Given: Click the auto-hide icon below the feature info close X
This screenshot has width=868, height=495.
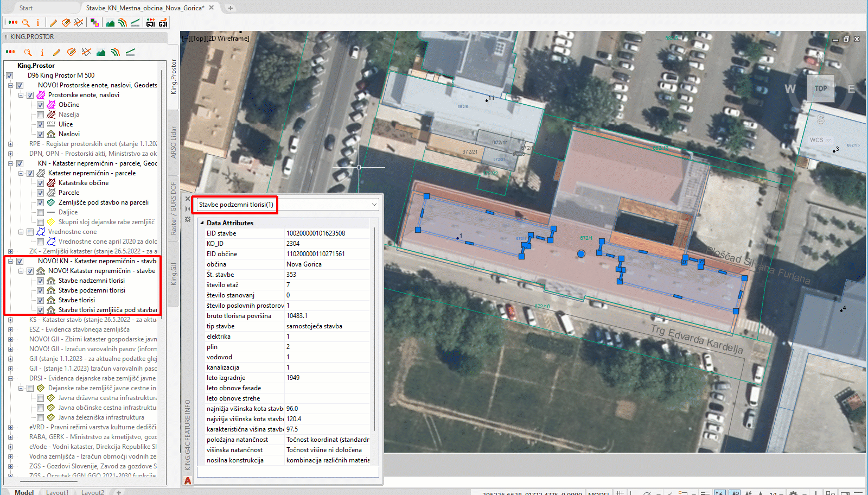Looking at the screenshot, I should pos(188,209).
